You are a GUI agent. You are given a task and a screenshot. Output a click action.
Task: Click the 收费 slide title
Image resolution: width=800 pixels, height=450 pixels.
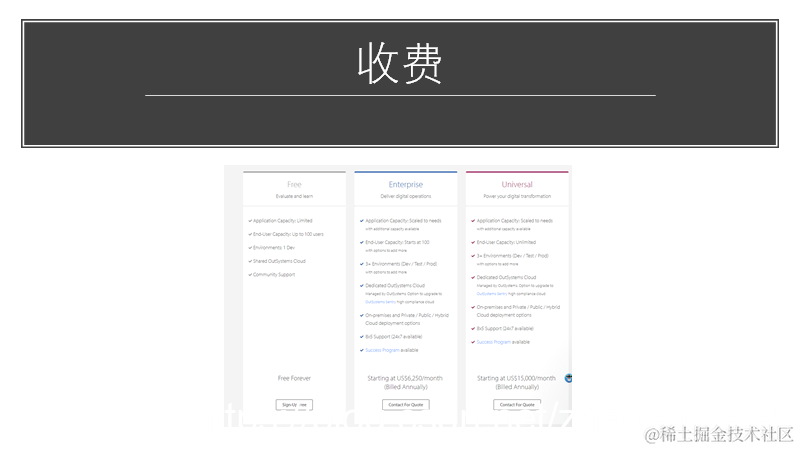coord(399,63)
